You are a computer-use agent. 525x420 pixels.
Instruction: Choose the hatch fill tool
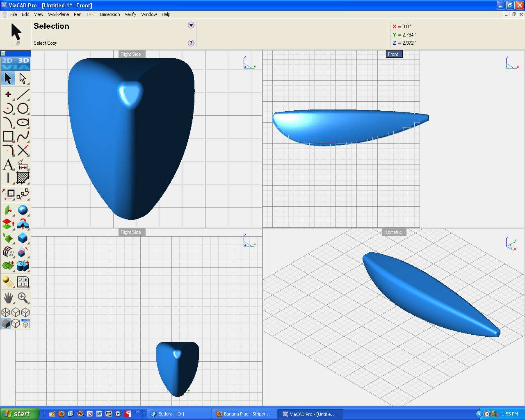(x=23, y=178)
